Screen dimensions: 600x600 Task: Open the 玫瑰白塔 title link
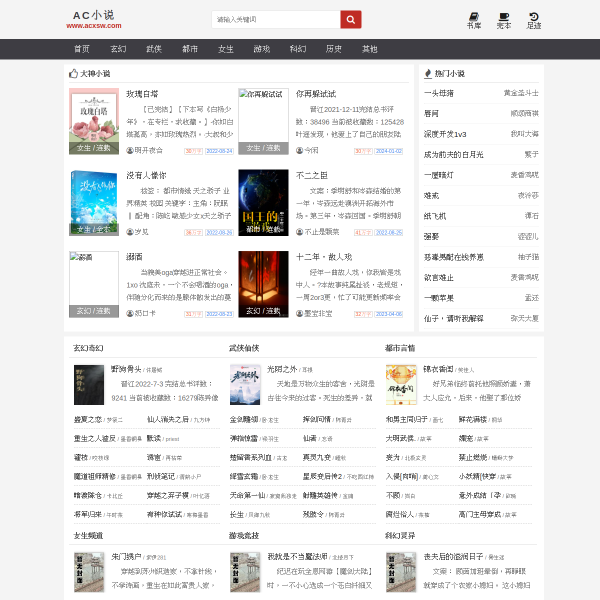click(x=142, y=94)
